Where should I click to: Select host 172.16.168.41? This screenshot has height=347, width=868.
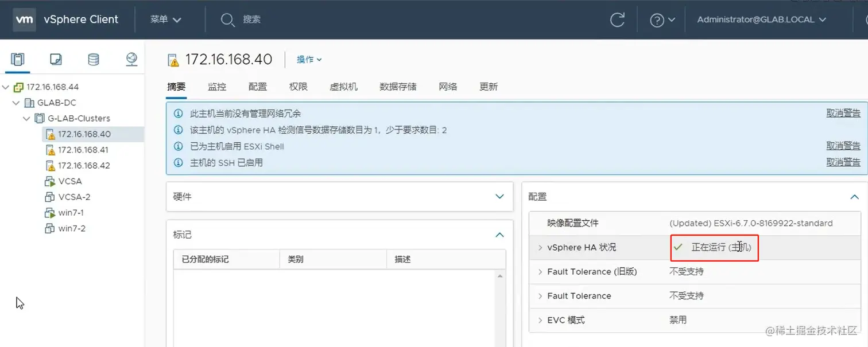[x=84, y=150]
